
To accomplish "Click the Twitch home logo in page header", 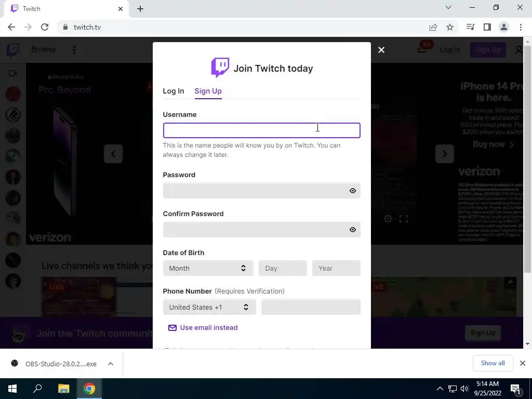I will point(13,50).
